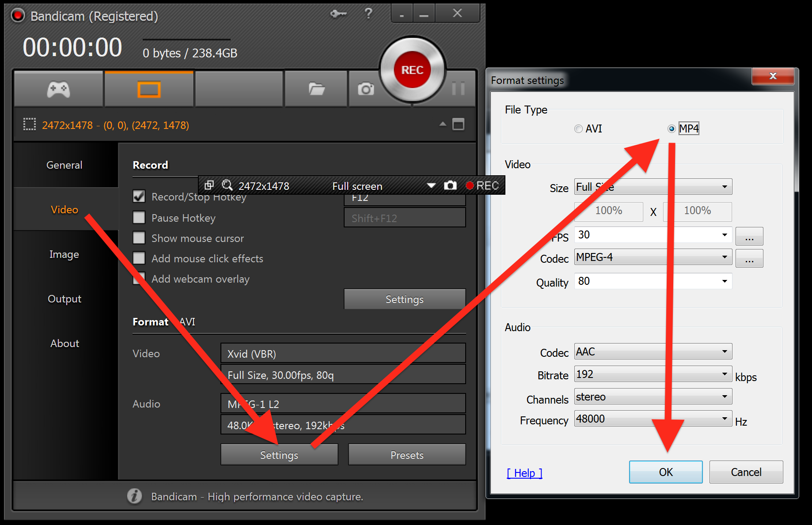This screenshot has width=812, height=525.
Task: Go to the Image tab
Action: (65, 254)
